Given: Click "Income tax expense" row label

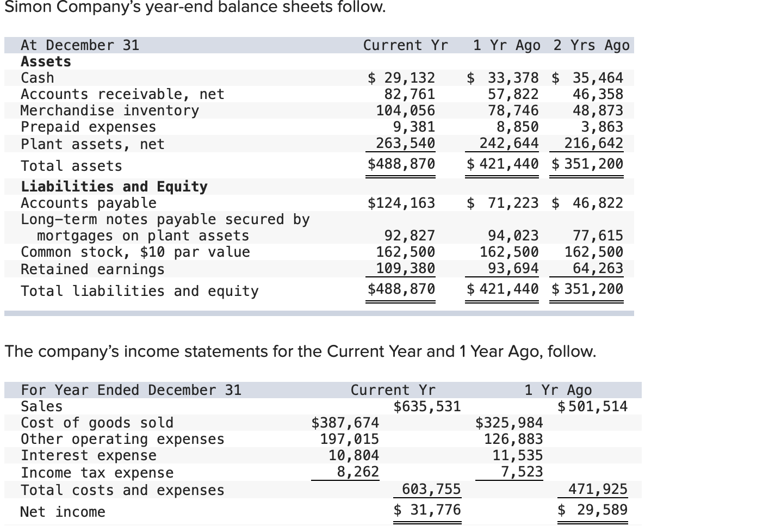Looking at the screenshot, I should point(97,473).
